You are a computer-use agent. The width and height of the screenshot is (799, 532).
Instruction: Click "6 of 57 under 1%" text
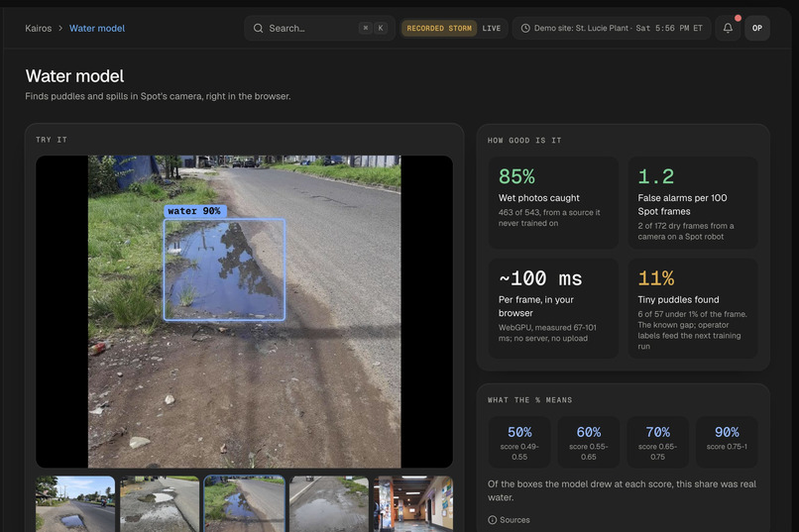693,330
